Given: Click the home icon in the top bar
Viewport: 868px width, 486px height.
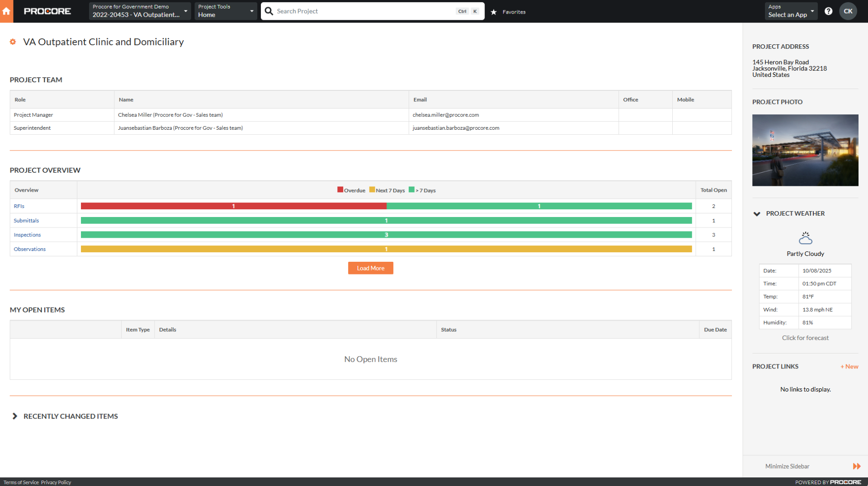Looking at the screenshot, I should (6, 11).
